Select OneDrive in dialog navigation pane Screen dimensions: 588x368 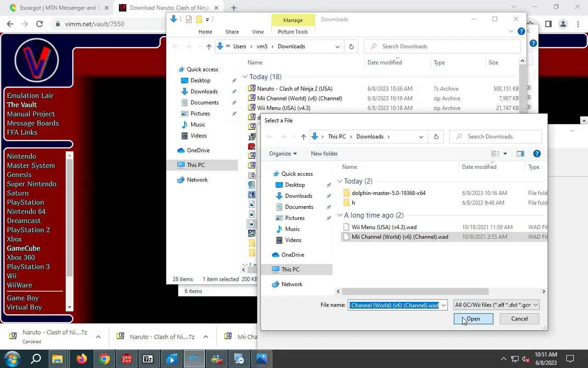[293, 255]
